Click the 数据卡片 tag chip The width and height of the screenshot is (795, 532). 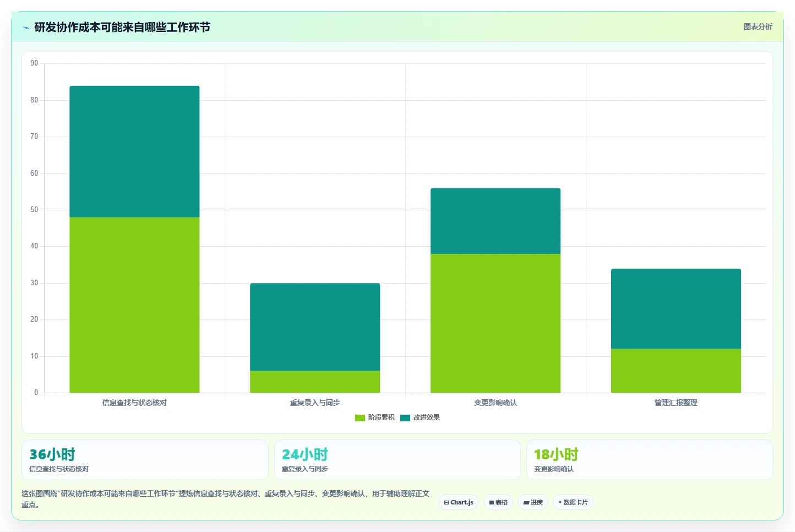pos(573,502)
